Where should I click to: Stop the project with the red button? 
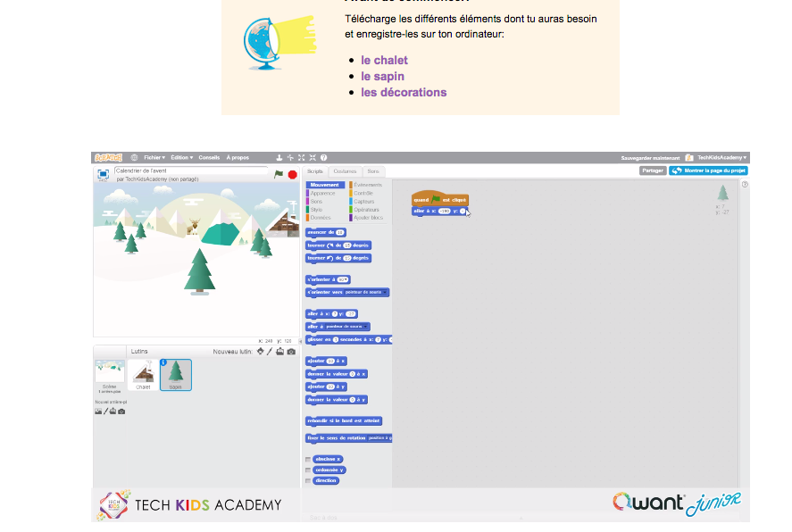click(x=292, y=174)
